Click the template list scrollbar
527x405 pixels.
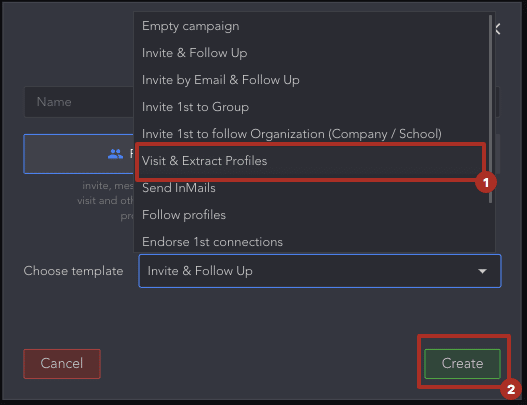pyautogui.click(x=490, y=109)
